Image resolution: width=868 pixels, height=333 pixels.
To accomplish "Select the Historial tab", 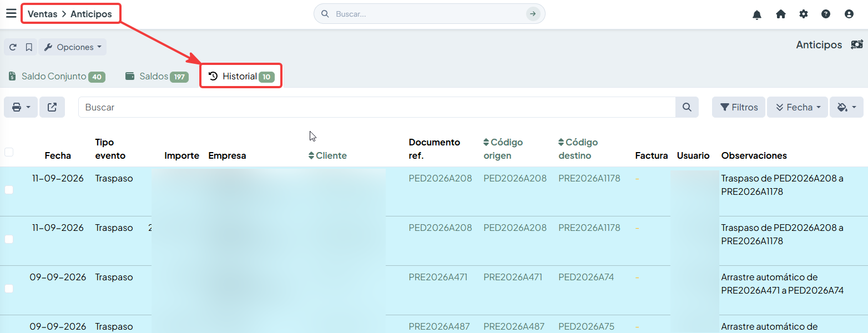I will point(241,77).
